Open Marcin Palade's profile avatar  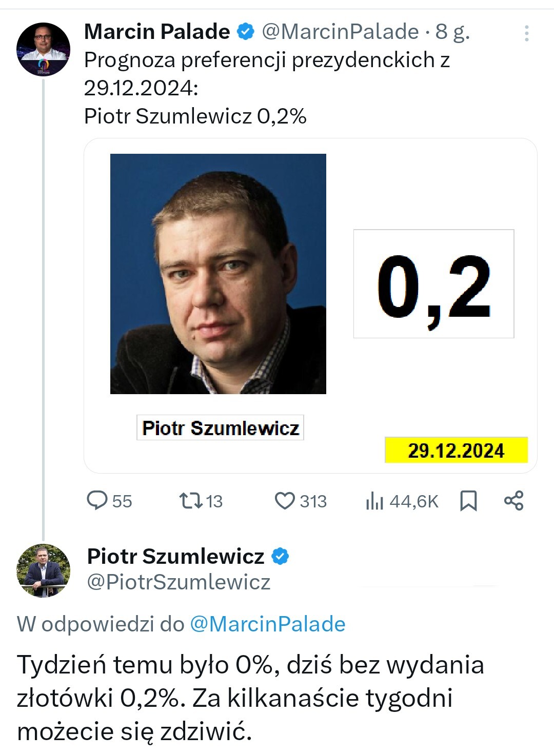click(44, 49)
